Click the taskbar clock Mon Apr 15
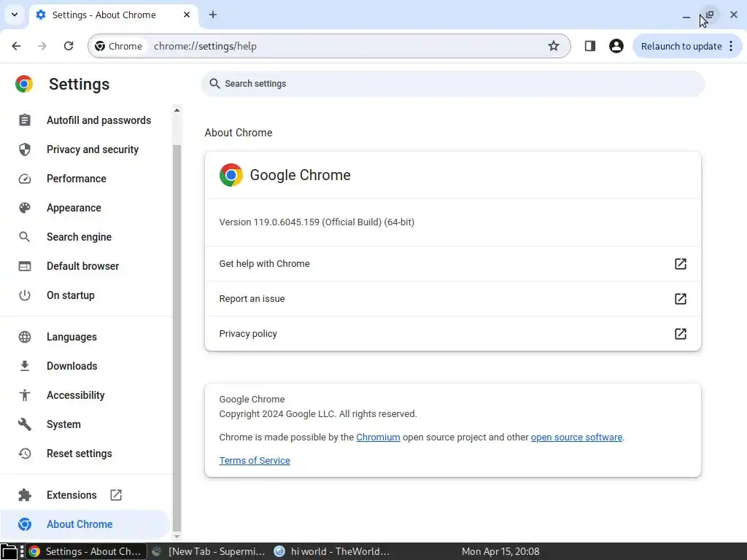The width and height of the screenshot is (747, 560). click(x=500, y=551)
